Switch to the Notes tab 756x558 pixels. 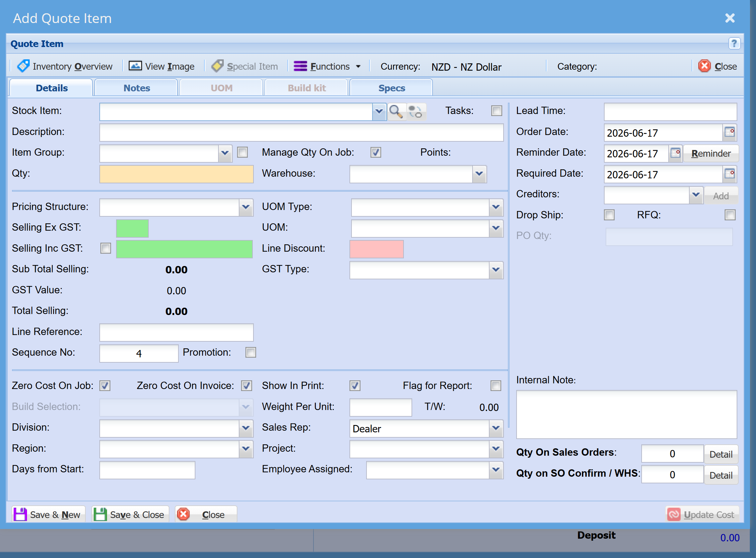[x=136, y=88]
